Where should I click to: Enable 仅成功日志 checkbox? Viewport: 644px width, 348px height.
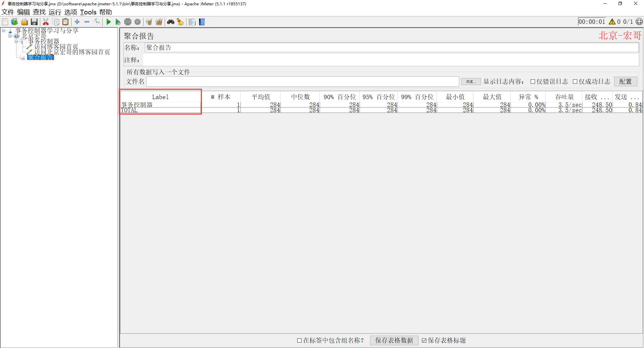[x=575, y=82]
